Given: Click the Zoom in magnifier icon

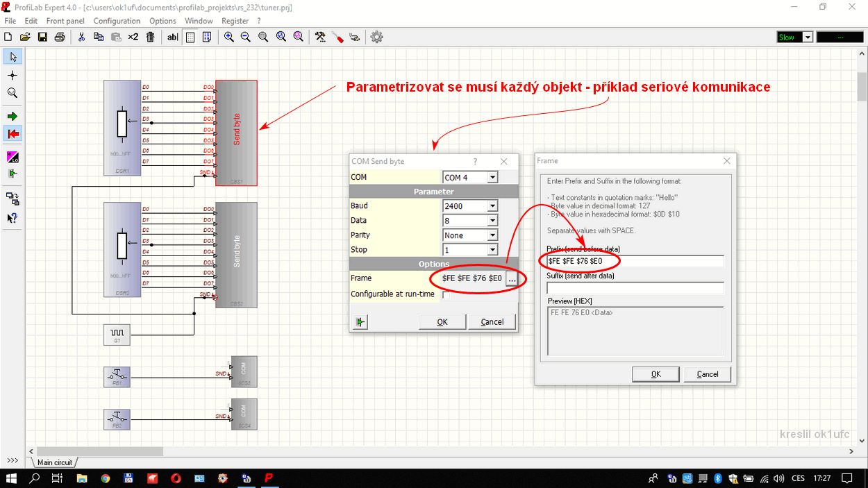Looking at the screenshot, I should [x=228, y=37].
